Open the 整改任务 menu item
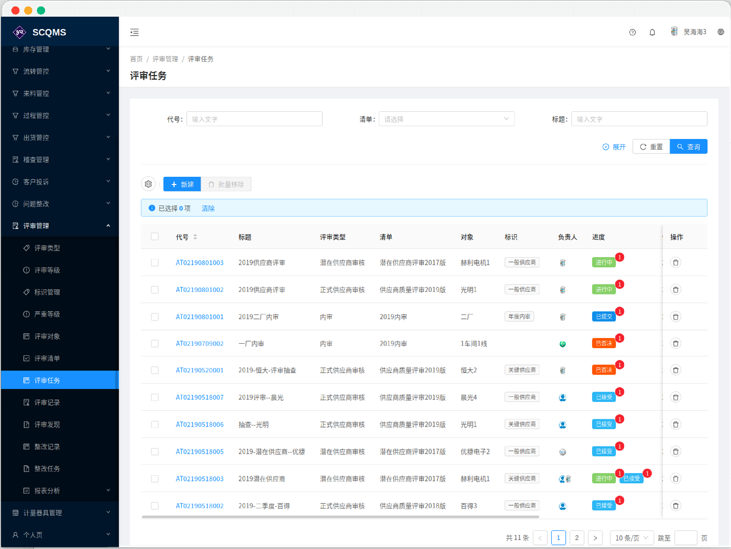731x549 pixels. (x=60, y=468)
